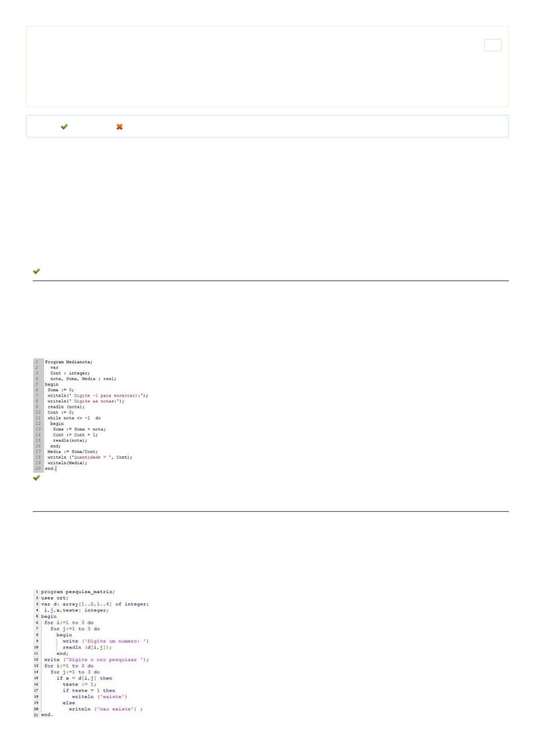The width and height of the screenshot is (534, 756).
Task: Open the pesquisa_matriz program code image
Action: (x=91, y=653)
